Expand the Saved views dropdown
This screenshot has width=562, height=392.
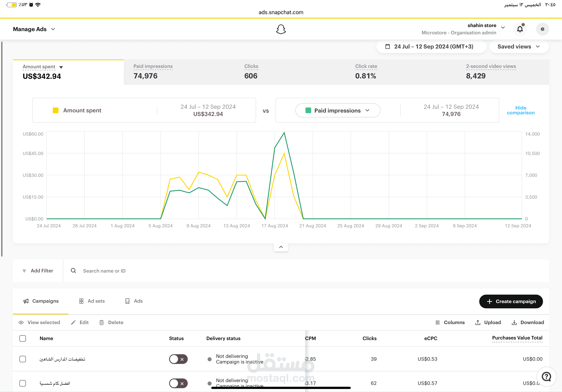pyautogui.click(x=519, y=46)
